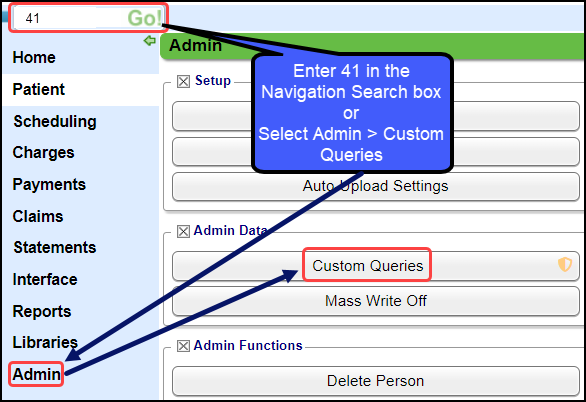Open Auto Upload Settings
This screenshot has width=586, height=402.
click(x=376, y=186)
